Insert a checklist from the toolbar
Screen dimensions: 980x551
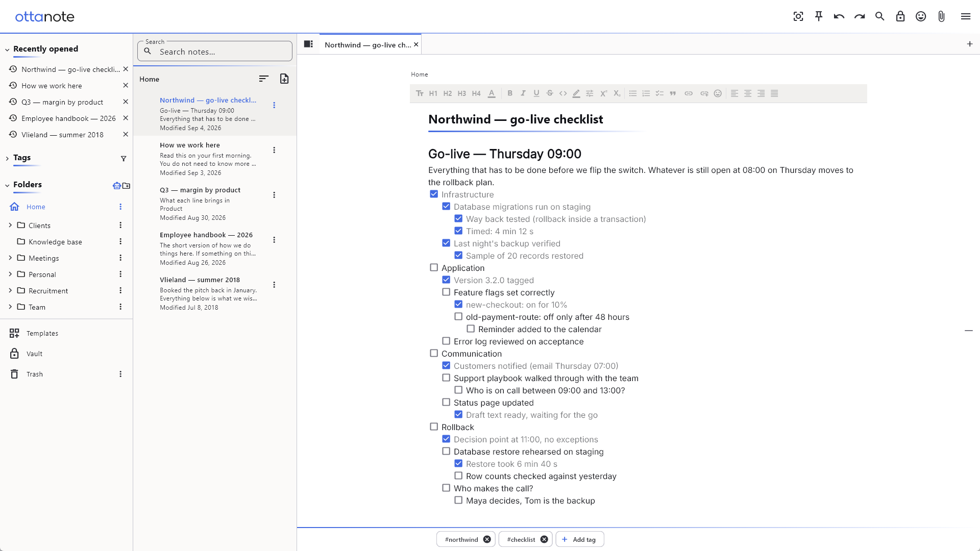pos(659,93)
